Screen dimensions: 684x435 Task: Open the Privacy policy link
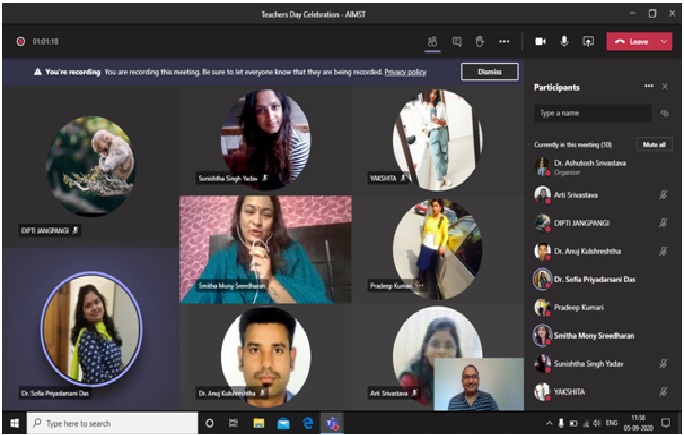coord(405,72)
